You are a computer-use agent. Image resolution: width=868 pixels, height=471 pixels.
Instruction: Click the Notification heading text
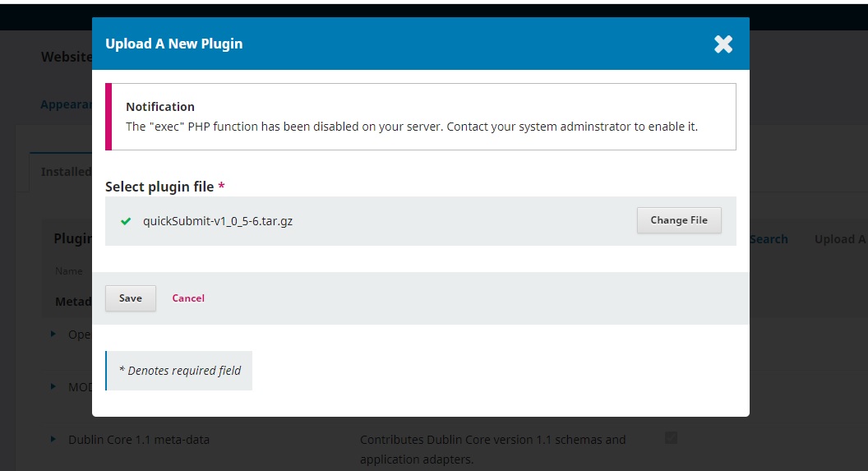point(160,107)
